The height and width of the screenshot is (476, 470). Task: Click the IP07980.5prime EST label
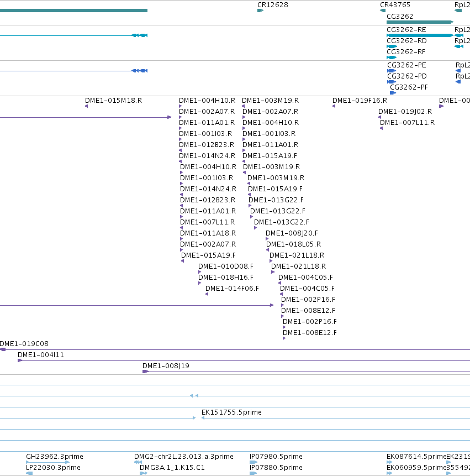pyautogui.click(x=276, y=457)
